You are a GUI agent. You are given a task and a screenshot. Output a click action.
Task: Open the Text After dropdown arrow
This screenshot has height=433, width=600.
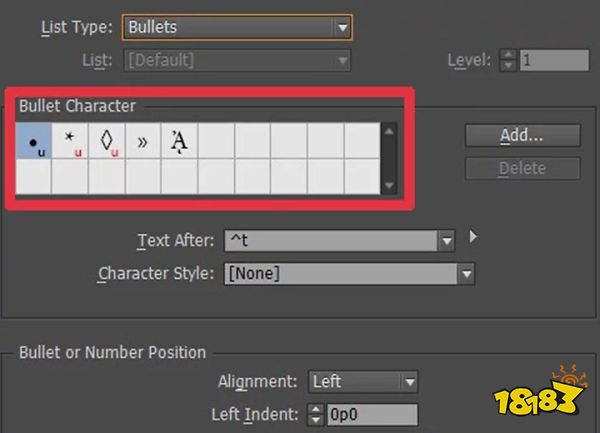[x=446, y=240]
